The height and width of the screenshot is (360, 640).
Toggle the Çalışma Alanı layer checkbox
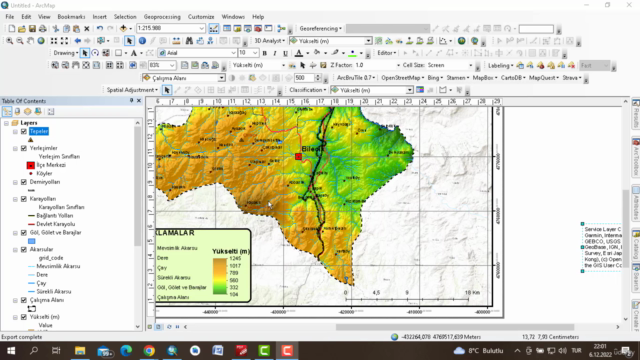point(24,300)
